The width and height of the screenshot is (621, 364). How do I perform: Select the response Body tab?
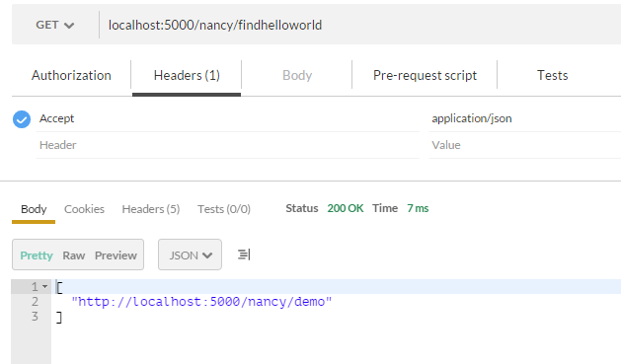coord(34,209)
